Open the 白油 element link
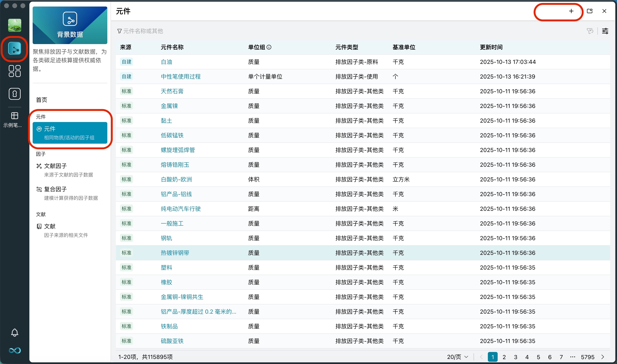This screenshot has height=364, width=617. [x=166, y=62]
